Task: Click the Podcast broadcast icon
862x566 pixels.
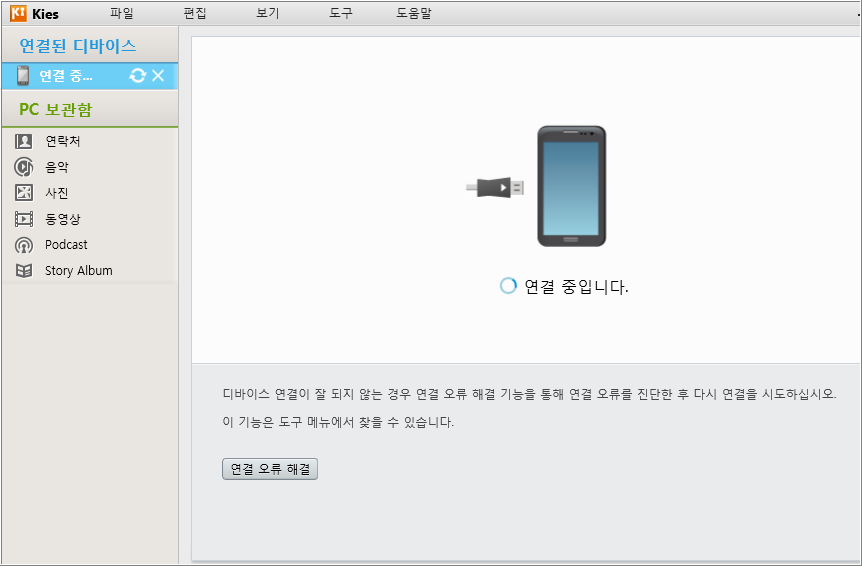Action: tap(24, 245)
